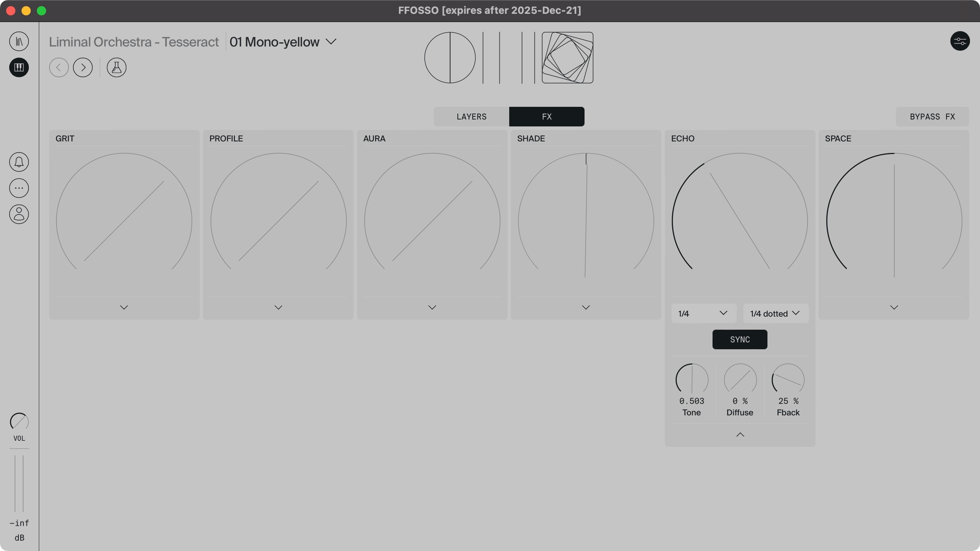
Task: Click the flask randomize preset icon
Action: pos(116,67)
